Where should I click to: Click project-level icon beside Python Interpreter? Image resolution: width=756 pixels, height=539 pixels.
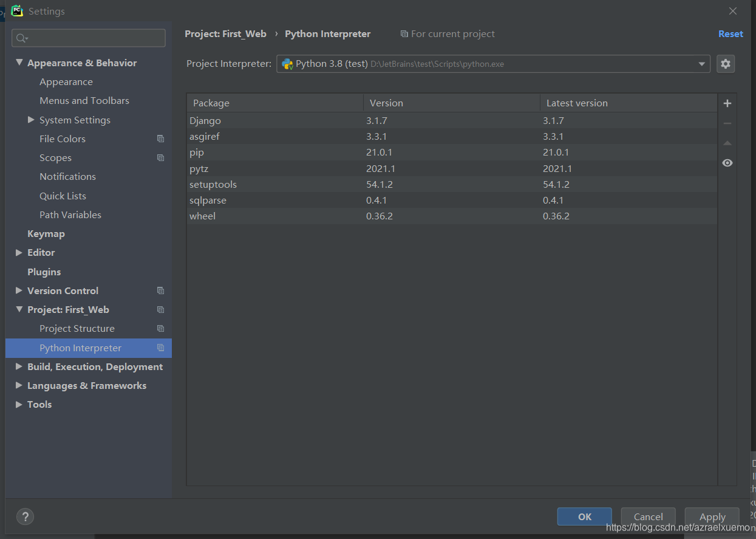tap(160, 348)
